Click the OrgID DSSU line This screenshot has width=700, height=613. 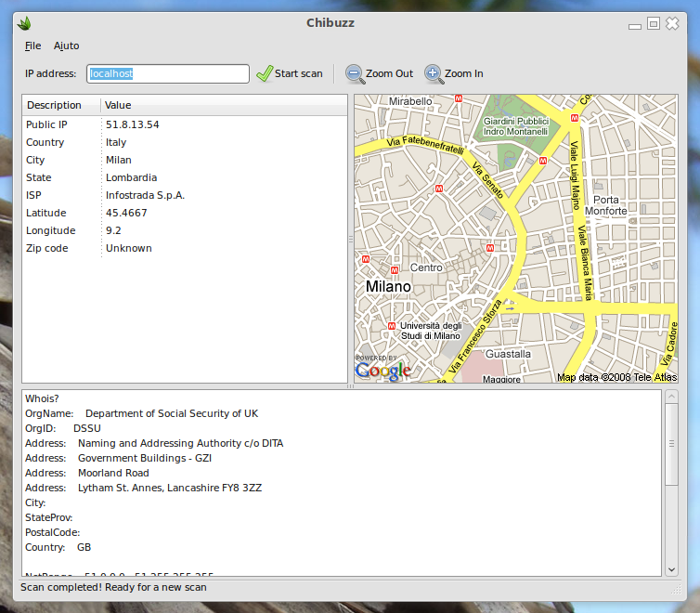63,428
